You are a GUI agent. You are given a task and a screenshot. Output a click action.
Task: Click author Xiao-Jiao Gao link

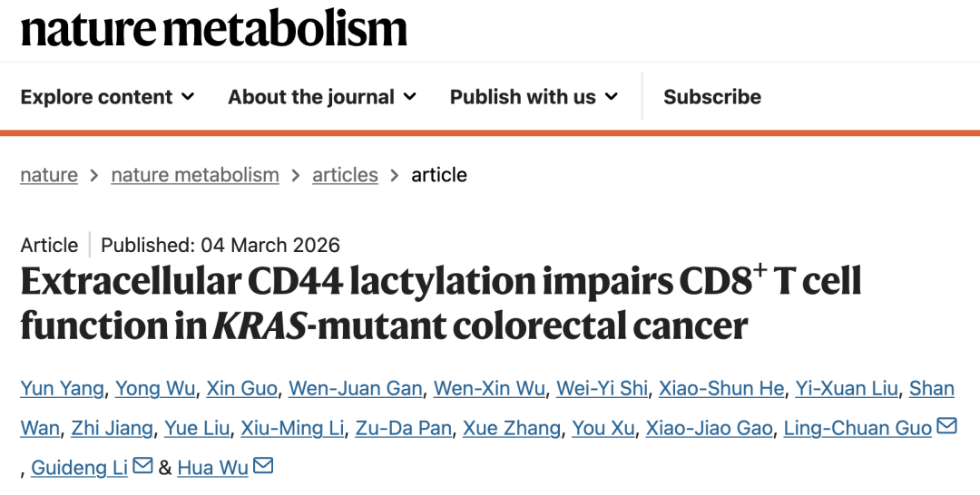click(x=710, y=428)
